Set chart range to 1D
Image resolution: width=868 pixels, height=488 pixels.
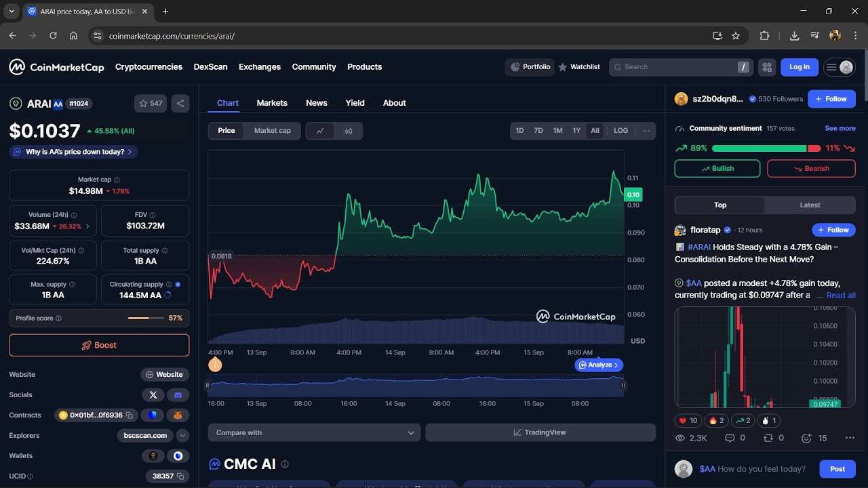(519, 131)
